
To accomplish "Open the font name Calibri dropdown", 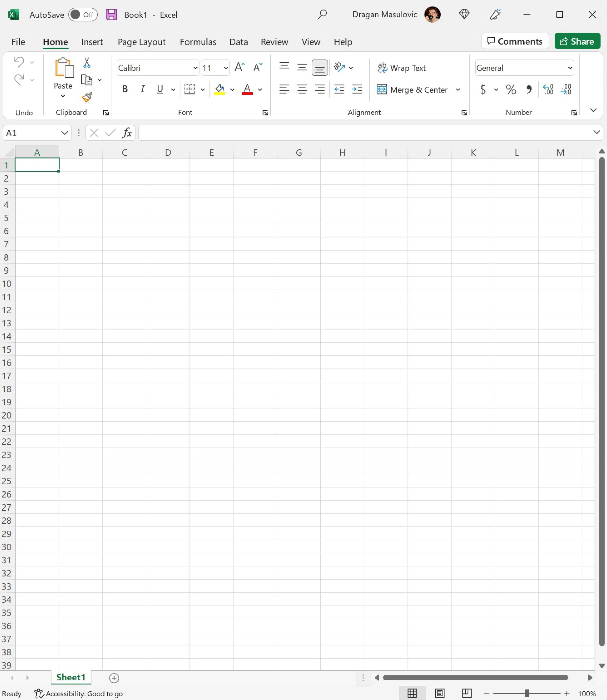I will click(195, 68).
